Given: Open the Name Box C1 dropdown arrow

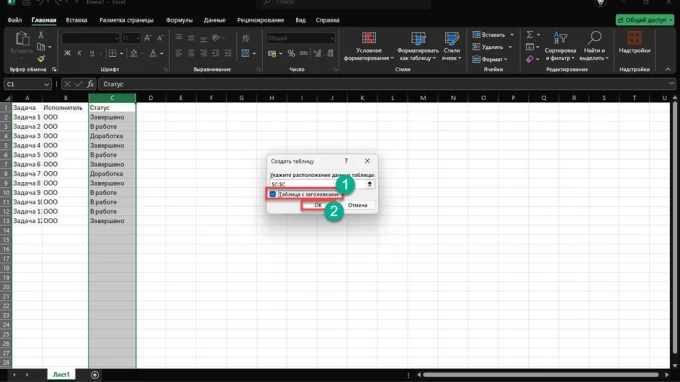Looking at the screenshot, I should [46, 84].
